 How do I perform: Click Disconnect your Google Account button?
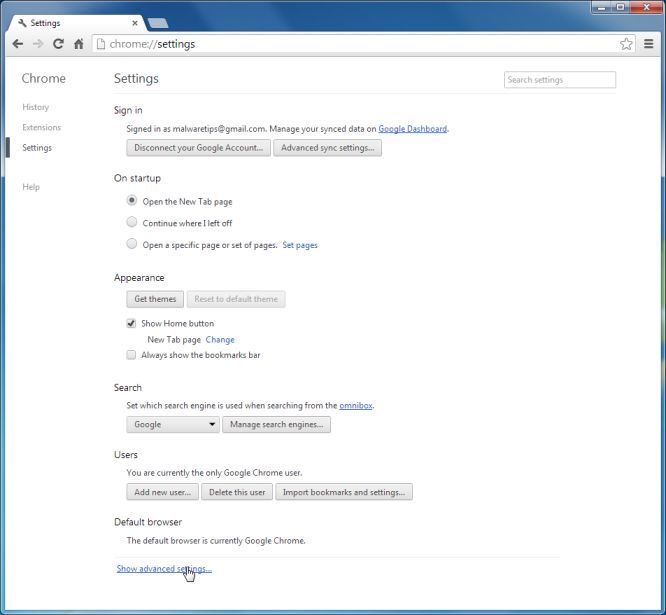tap(198, 148)
